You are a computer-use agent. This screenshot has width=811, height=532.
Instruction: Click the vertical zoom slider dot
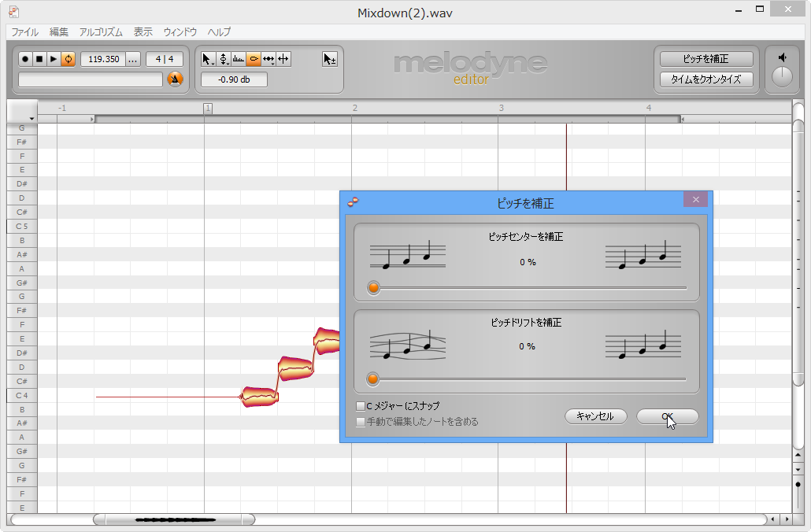pyautogui.click(x=798, y=485)
